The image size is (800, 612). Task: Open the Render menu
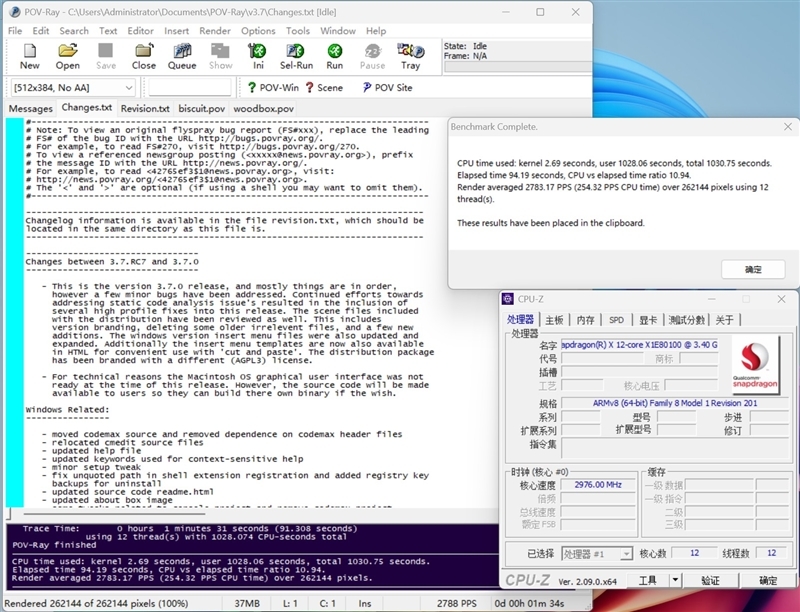[215, 31]
